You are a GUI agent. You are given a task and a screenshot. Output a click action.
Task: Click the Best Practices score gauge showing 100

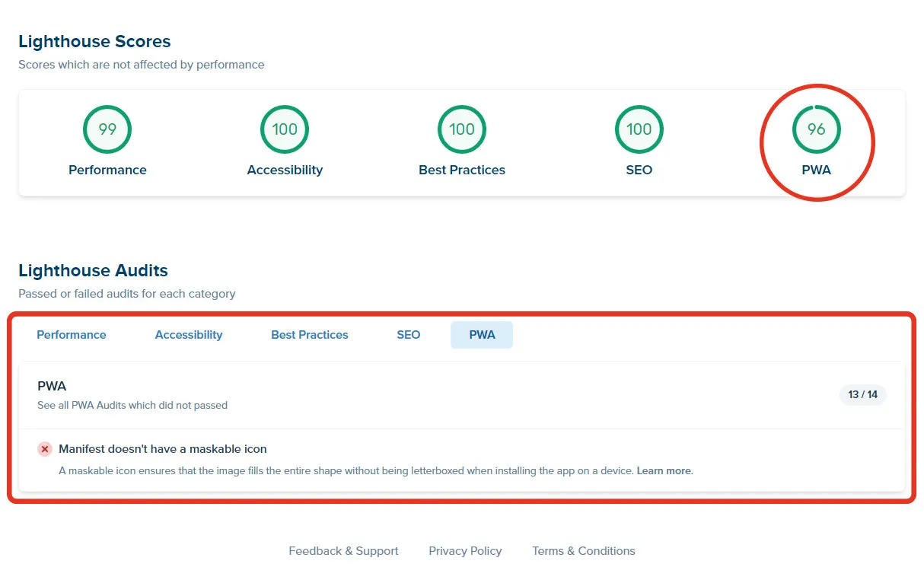point(462,129)
